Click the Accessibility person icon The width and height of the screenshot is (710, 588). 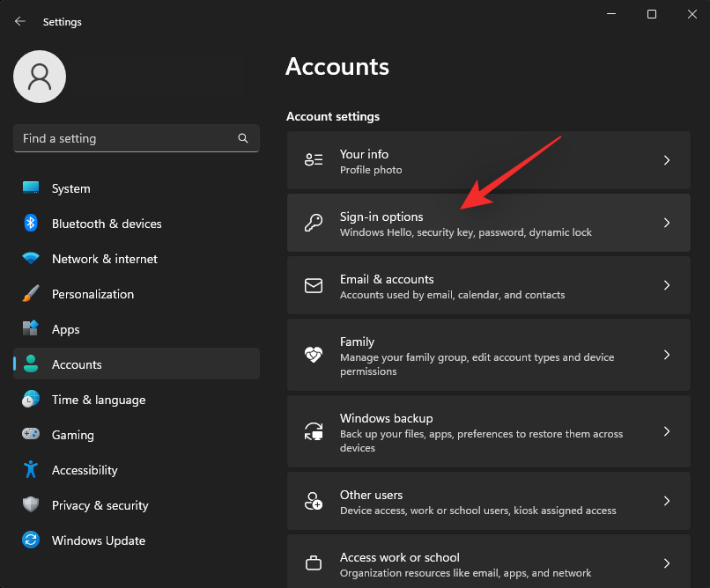31,470
